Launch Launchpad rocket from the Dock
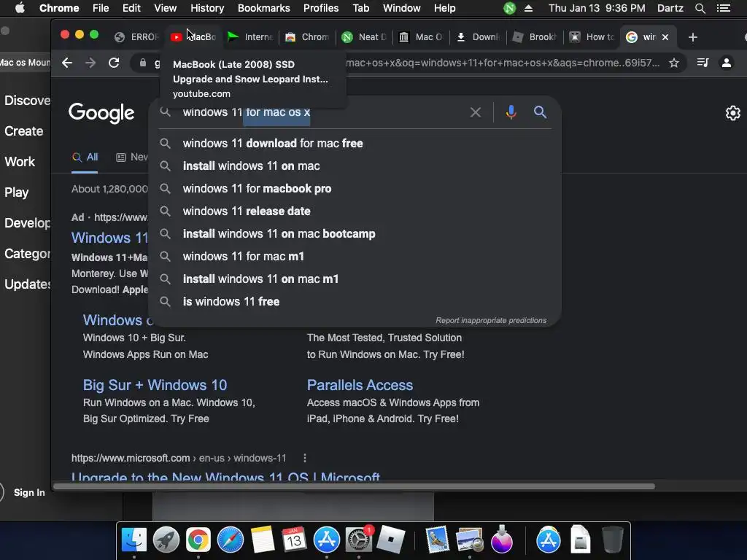Viewport: 747px width, 560px height. point(166,540)
